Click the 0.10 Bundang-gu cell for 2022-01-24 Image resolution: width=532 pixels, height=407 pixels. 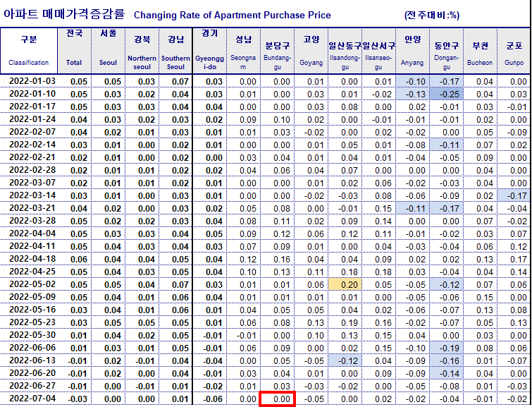[x=277, y=120]
